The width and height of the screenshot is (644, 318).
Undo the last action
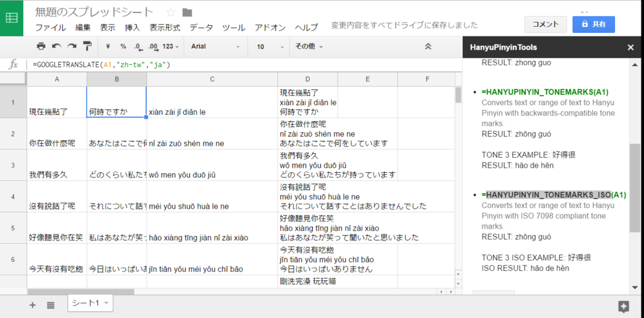56,47
